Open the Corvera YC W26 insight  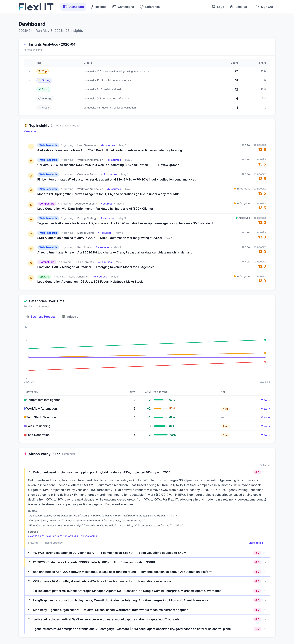point(147,163)
